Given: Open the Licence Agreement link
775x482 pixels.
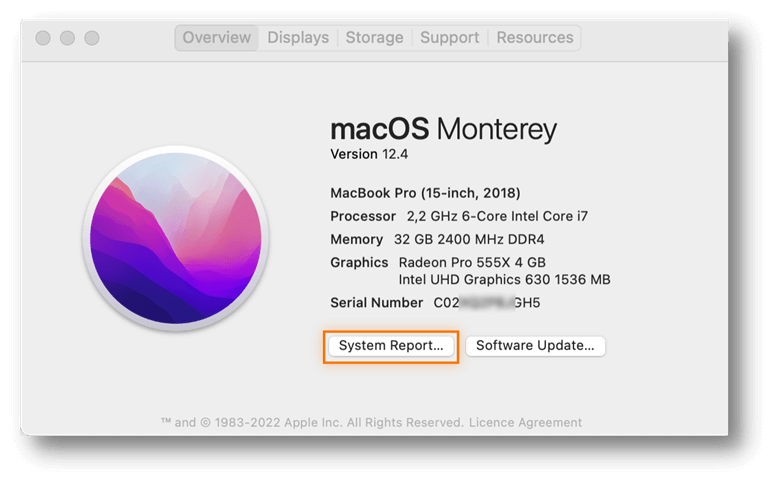Looking at the screenshot, I should click(525, 423).
